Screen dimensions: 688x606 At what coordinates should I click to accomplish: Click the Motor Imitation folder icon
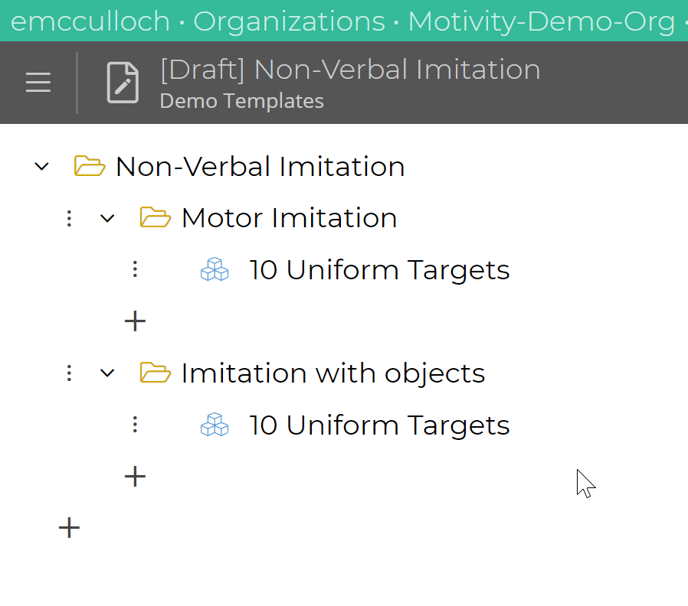pos(155,217)
